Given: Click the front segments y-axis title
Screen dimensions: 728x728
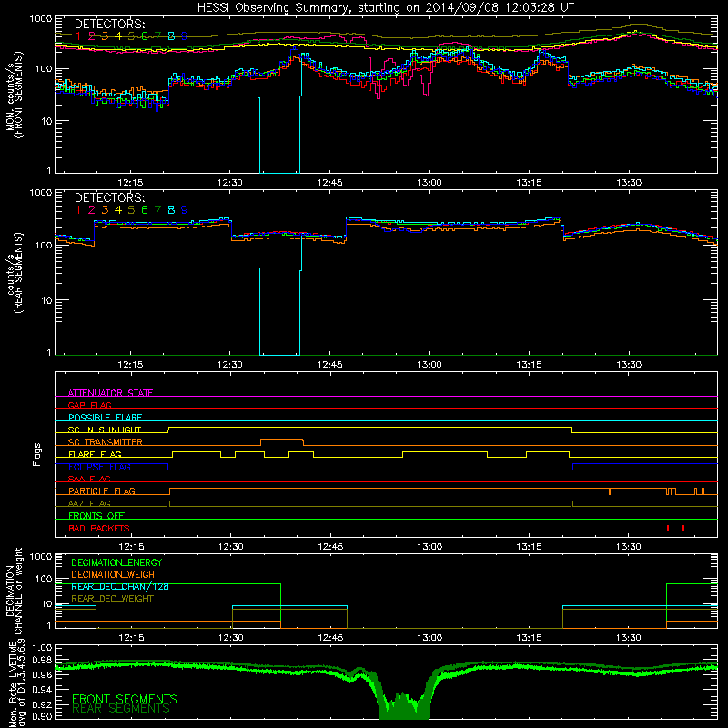Looking at the screenshot, I should pos(14,95).
